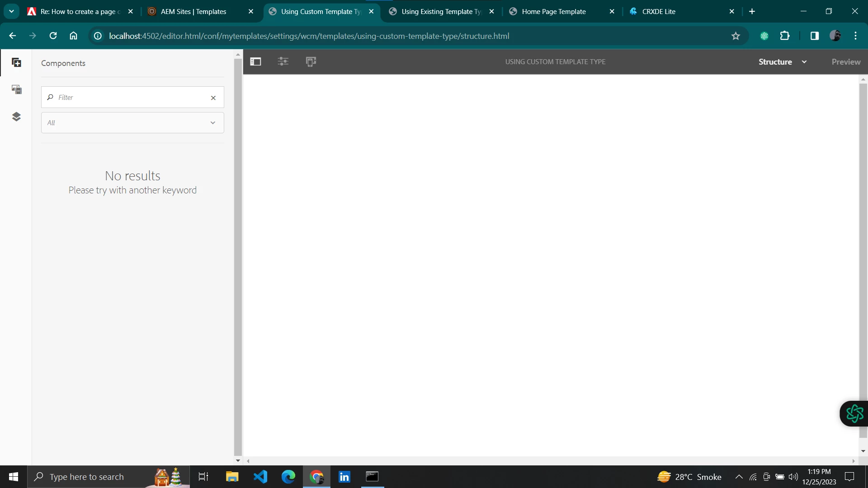868x488 pixels.
Task: Open the Assets side panel tab
Action: (x=16, y=89)
